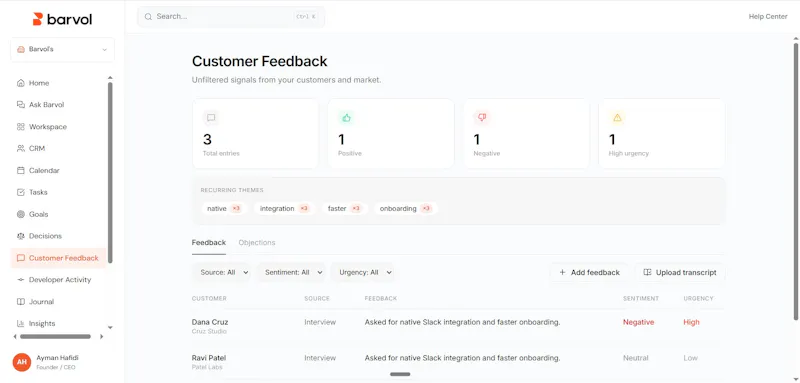Click the Barvol logo icon
Screen dimensions: 800x383
tap(37, 19)
